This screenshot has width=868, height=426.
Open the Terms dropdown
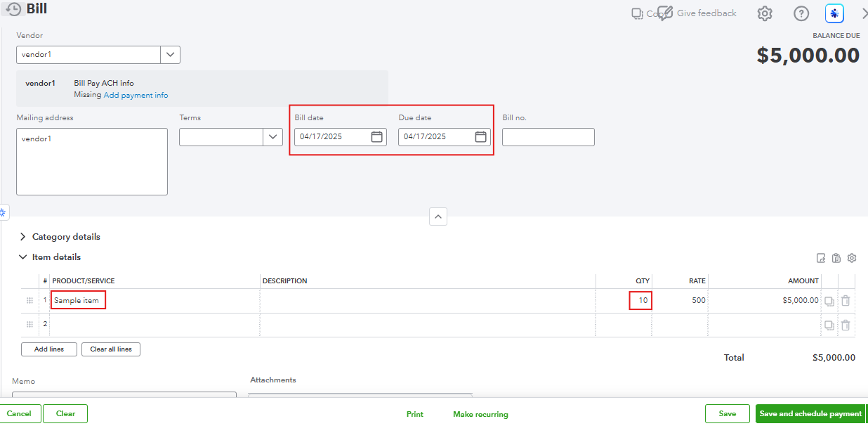pos(273,137)
